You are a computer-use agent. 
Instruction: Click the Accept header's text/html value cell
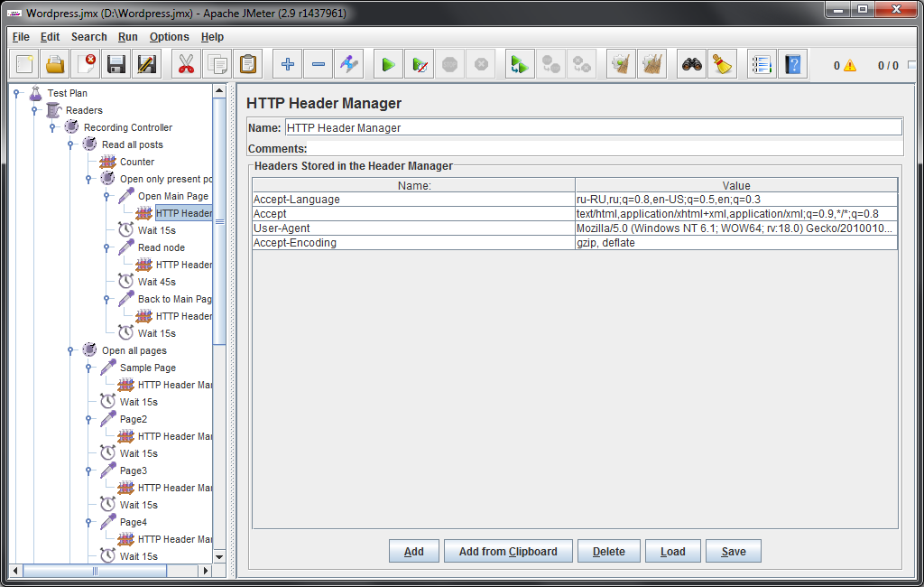[x=736, y=213]
